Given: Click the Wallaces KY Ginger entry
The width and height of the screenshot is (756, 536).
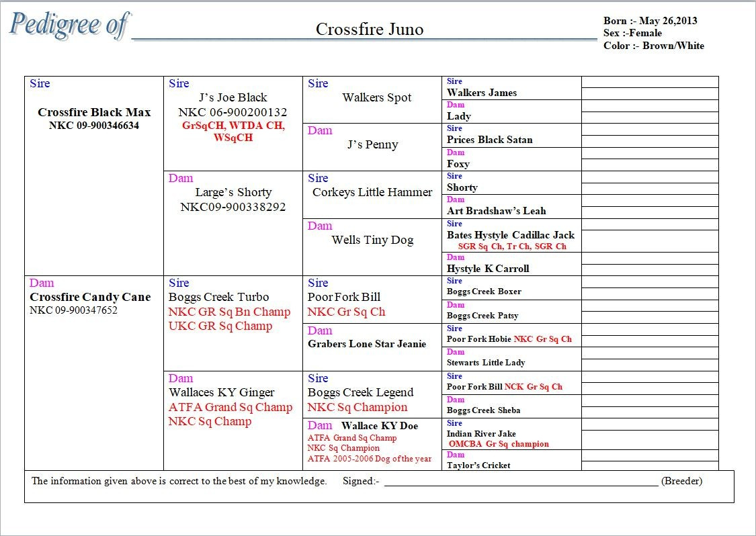Looking at the screenshot, I should pos(221,392).
